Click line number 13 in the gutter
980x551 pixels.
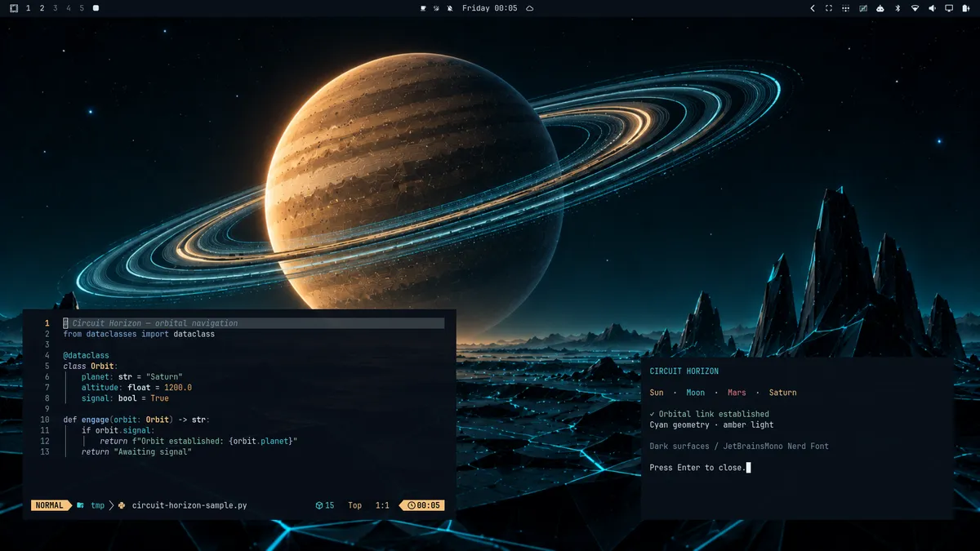45,451
